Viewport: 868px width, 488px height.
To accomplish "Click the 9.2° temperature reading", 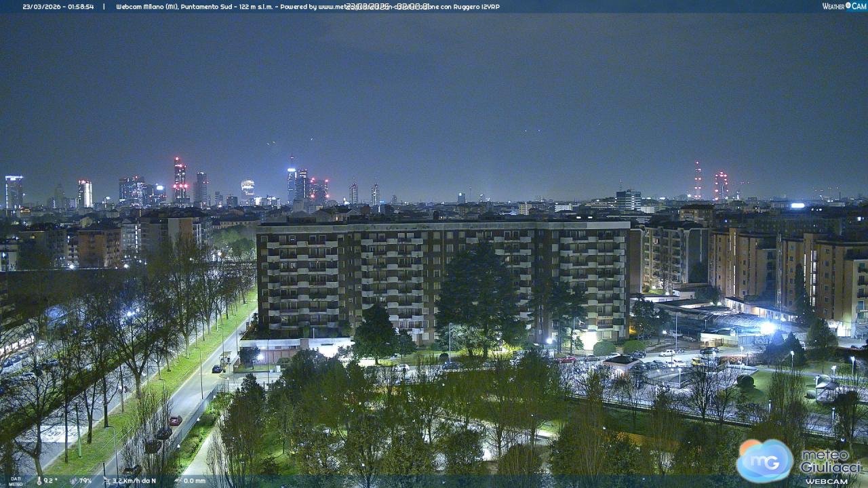I will point(51,481).
